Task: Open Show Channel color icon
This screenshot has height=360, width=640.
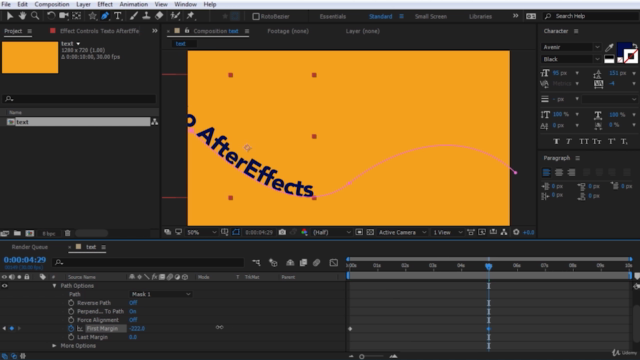Action: 304,232
